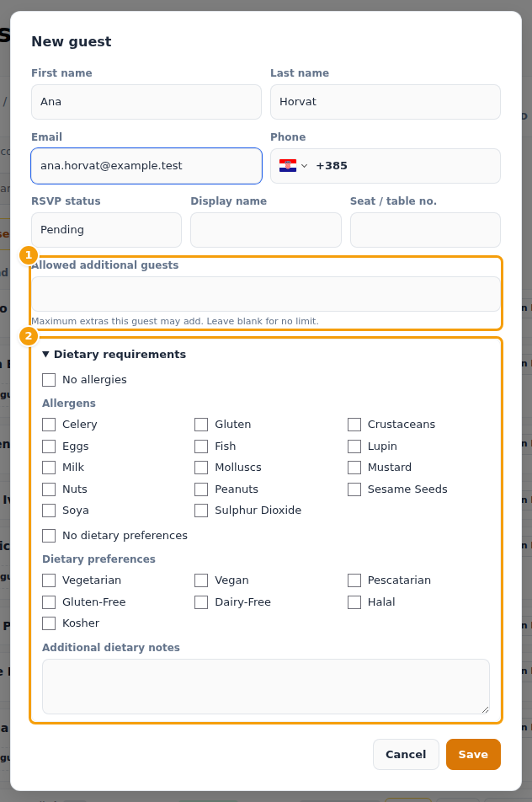Select the Seat / table no. field
Viewport: 532px width, 802px height.
coord(425,230)
